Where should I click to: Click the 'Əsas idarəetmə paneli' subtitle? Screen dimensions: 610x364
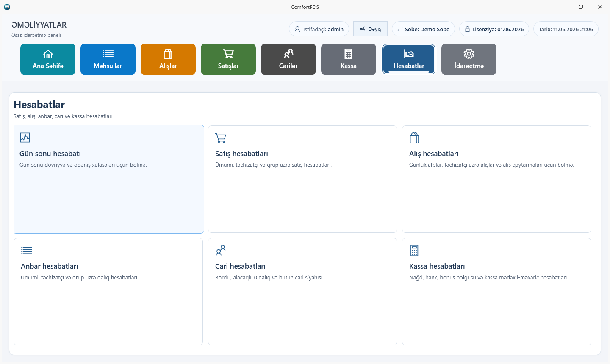(x=36, y=35)
